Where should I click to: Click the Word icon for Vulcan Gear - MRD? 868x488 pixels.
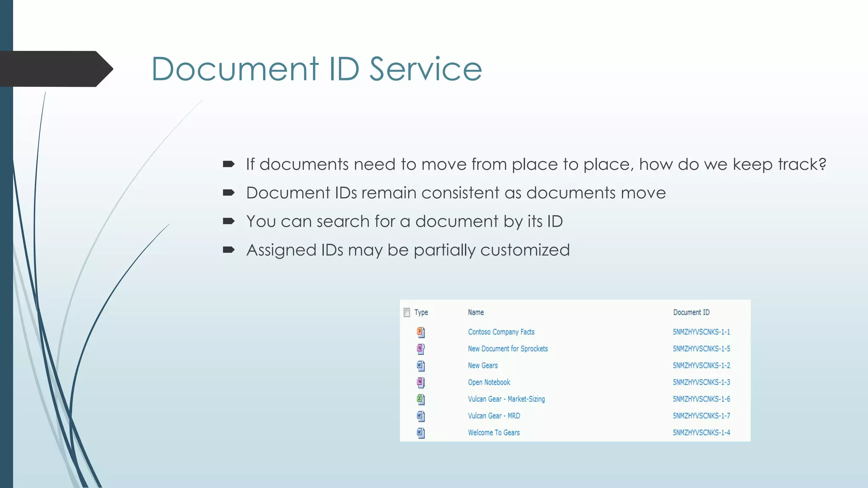420,416
